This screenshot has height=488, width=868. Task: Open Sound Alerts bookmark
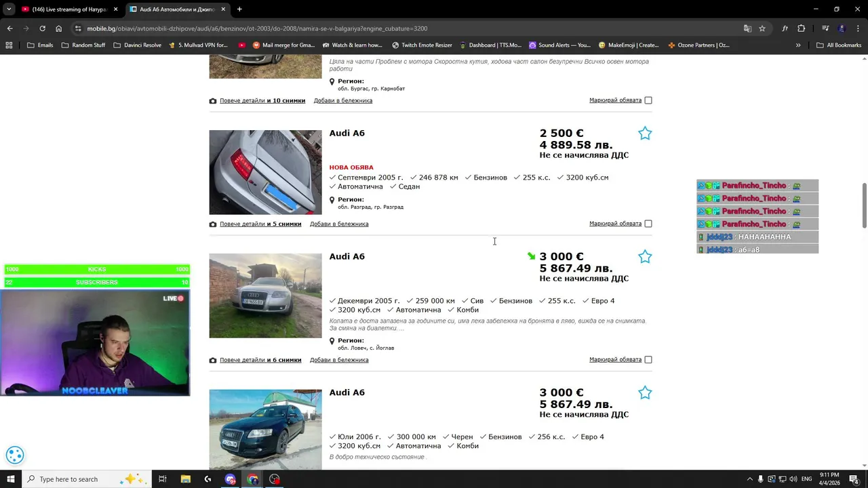559,45
